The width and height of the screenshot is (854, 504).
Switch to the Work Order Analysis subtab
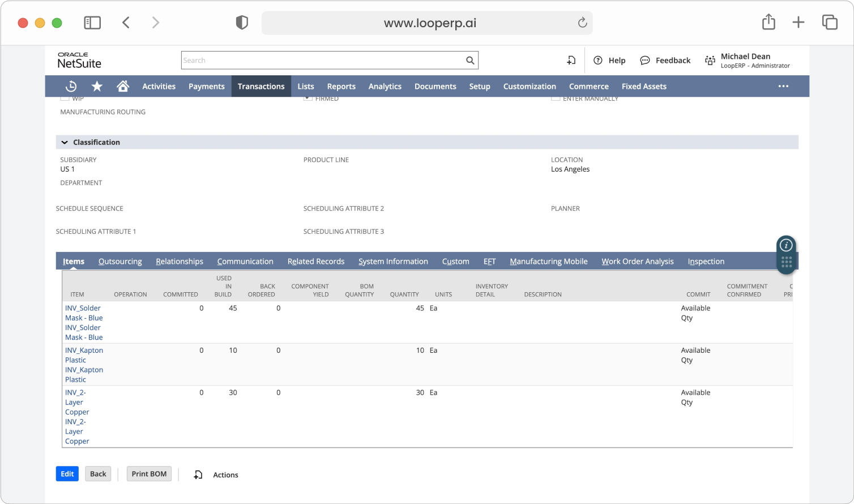(x=638, y=261)
